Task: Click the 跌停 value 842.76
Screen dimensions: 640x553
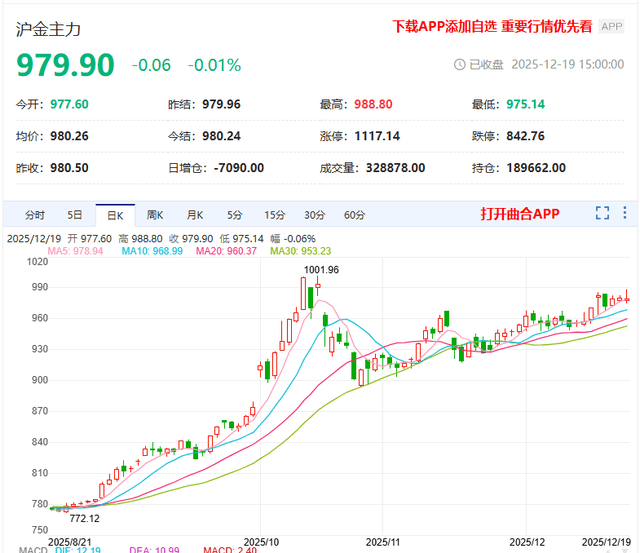Action: coord(525,136)
